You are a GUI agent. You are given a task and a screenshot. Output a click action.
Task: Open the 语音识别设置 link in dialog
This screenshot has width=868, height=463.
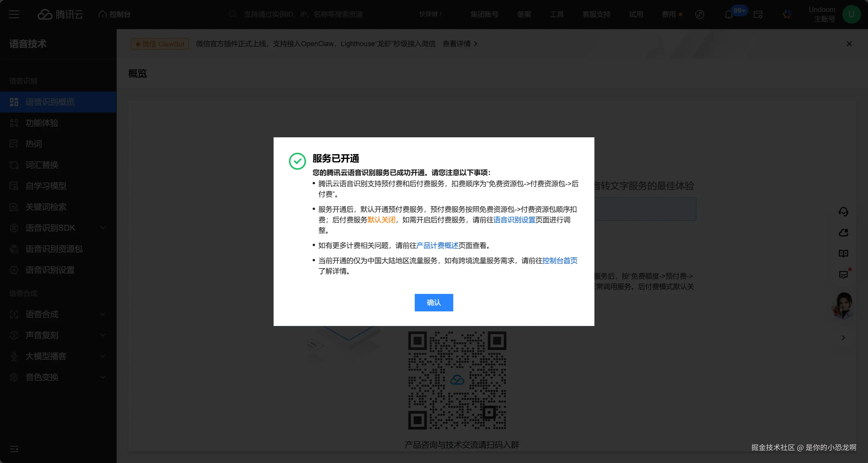[x=514, y=220]
